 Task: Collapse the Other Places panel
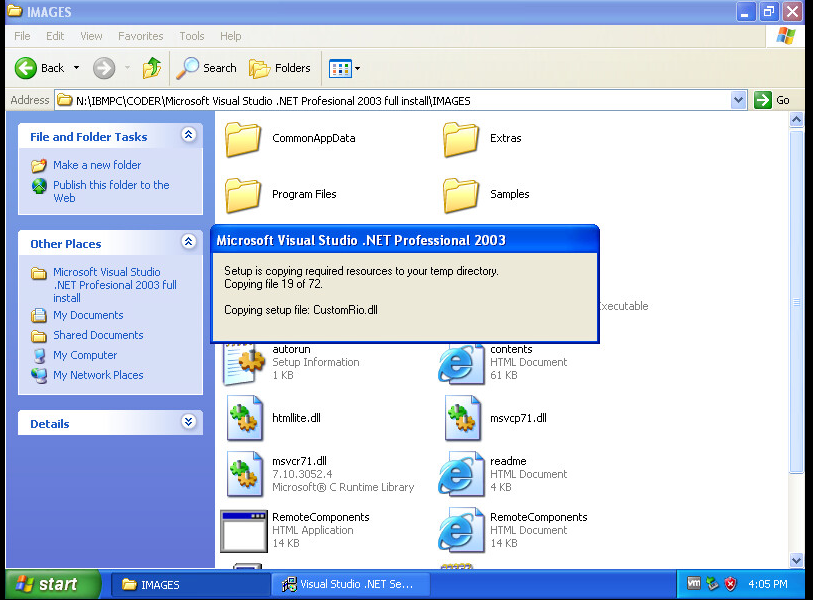188,242
